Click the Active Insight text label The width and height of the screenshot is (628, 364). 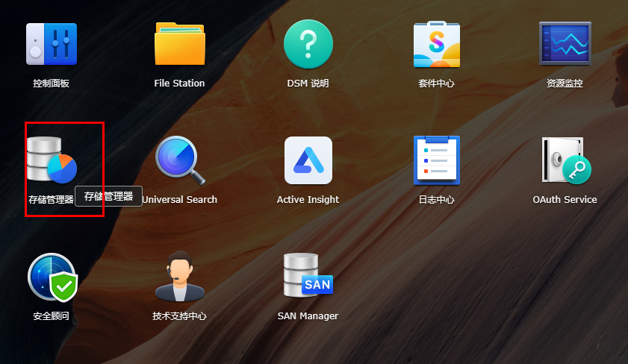pos(308,200)
